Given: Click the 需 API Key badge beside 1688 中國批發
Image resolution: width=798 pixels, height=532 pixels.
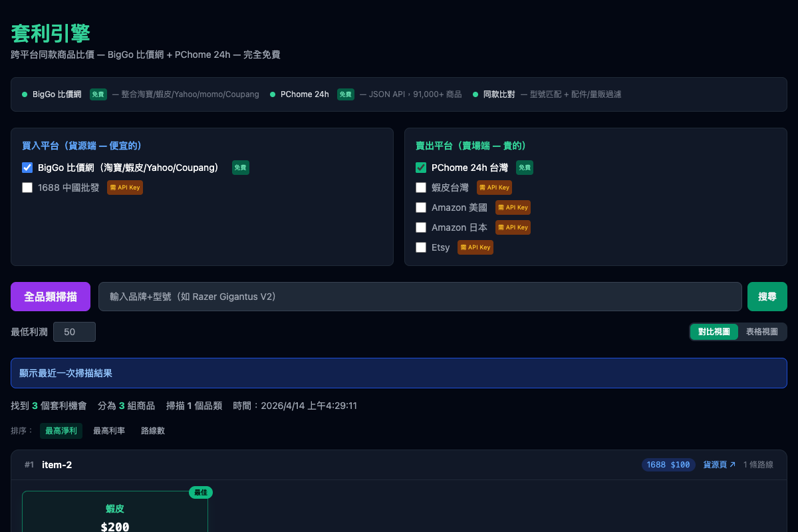Looking at the screenshot, I should (125, 188).
